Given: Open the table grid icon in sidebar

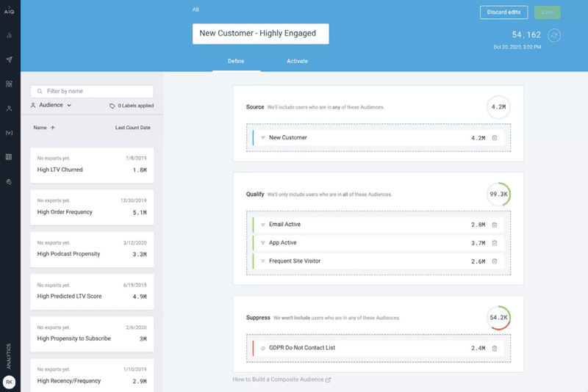Looking at the screenshot, I should point(9,157).
